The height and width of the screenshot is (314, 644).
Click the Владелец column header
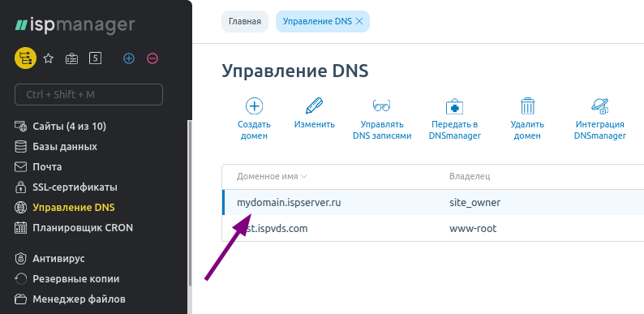coord(470,177)
